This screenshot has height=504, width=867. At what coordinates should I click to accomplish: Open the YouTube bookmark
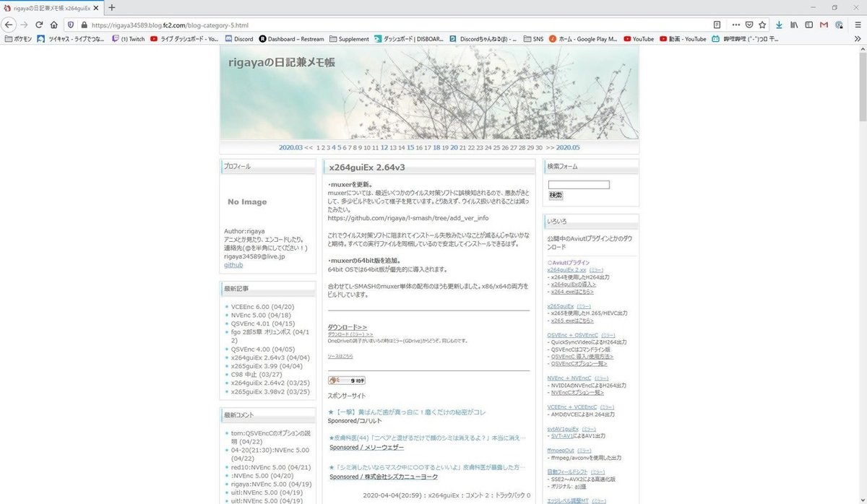coord(639,39)
